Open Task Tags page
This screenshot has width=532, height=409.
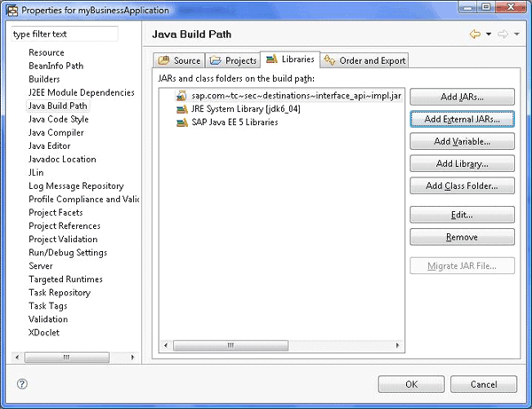tap(48, 306)
